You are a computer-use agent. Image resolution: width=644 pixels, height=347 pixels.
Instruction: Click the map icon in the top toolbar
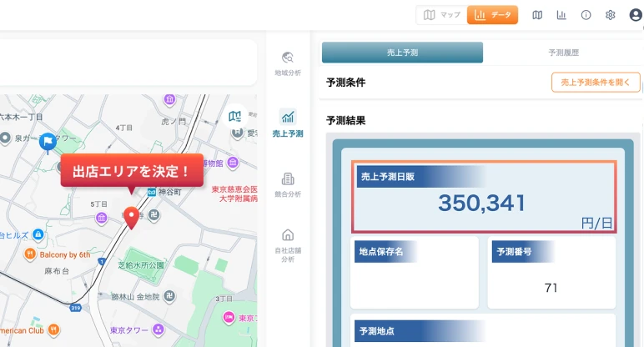pos(537,15)
